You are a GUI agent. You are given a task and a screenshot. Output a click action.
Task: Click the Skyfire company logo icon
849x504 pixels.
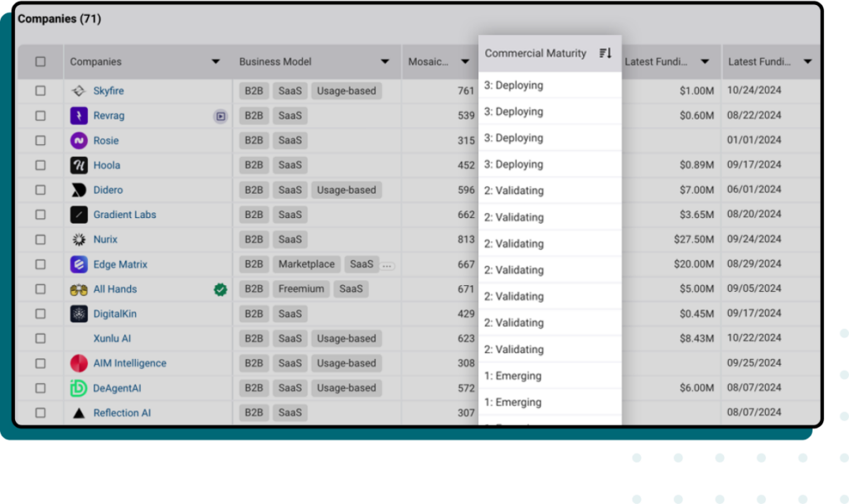pos(79,91)
